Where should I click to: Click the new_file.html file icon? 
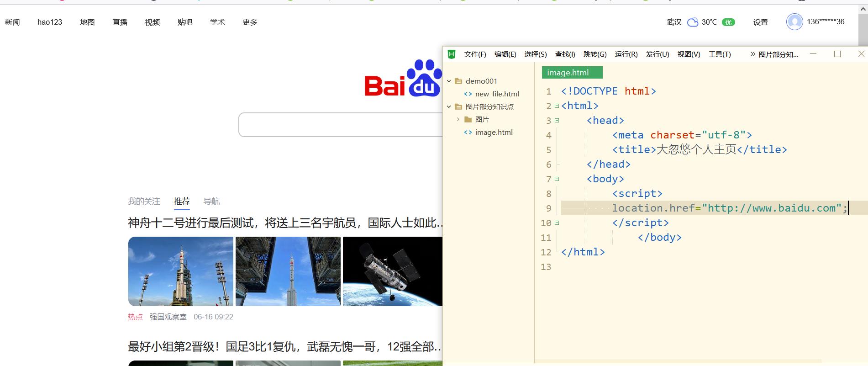pos(468,94)
